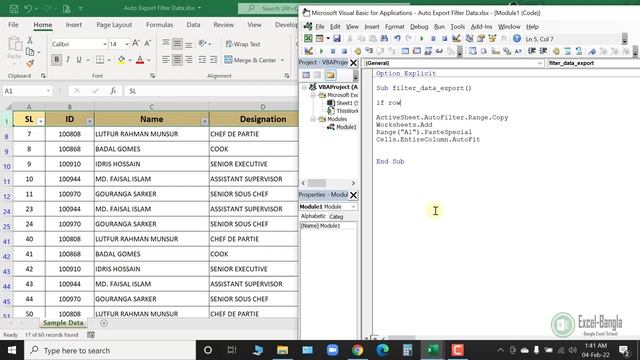The width and height of the screenshot is (640, 360).
Task: Open the Merge & Center dropdown arrow
Action: (x=282, y=60)
